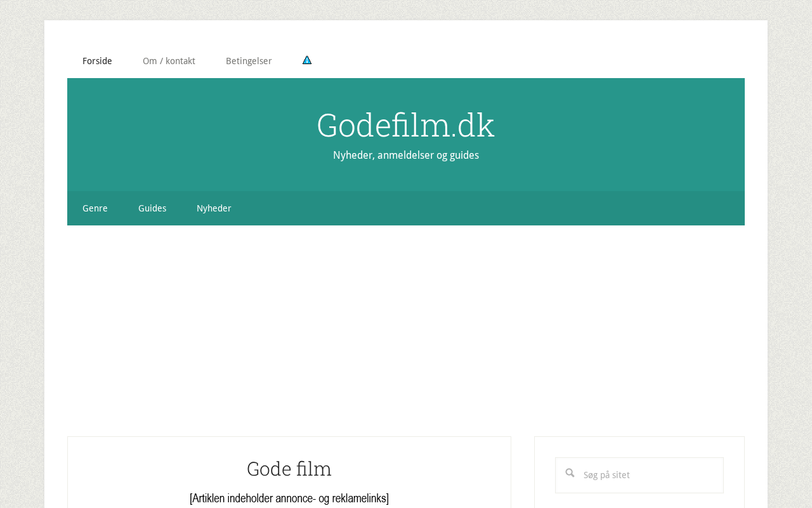
Task: Open the Betingelser page
Action: tap(249, 61)
